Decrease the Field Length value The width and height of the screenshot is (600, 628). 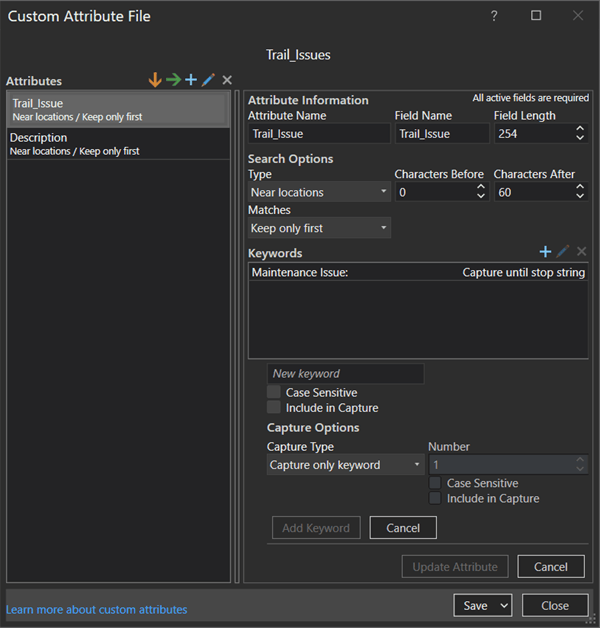[x=580, y=138]
